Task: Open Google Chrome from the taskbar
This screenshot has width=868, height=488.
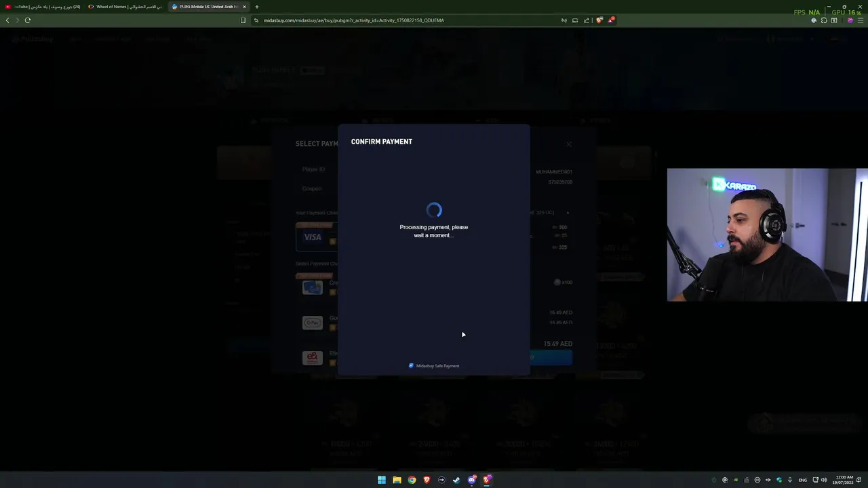Action: point(412,480)
